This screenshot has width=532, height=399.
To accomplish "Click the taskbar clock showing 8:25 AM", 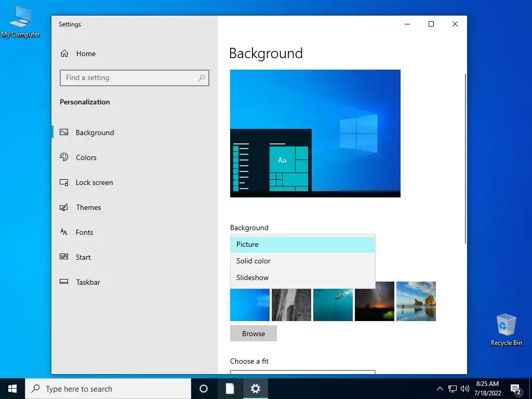I will pos(487,389).
